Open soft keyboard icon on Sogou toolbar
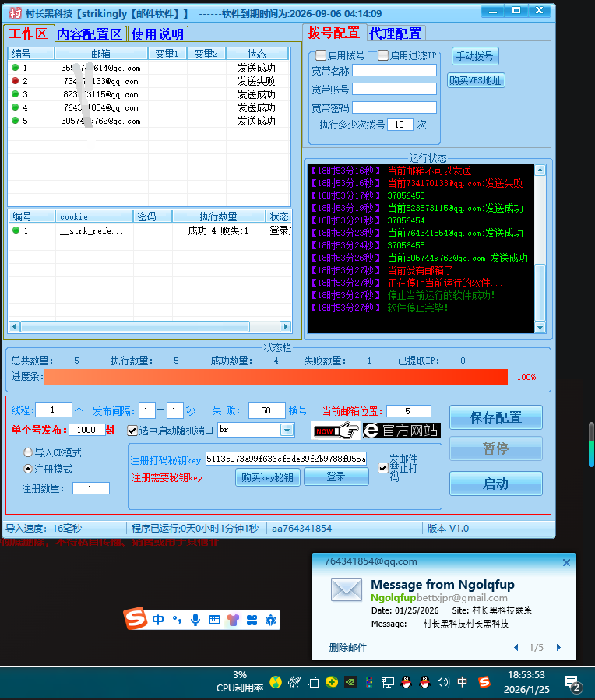This screenshot has width=595, height=700. 214,620
